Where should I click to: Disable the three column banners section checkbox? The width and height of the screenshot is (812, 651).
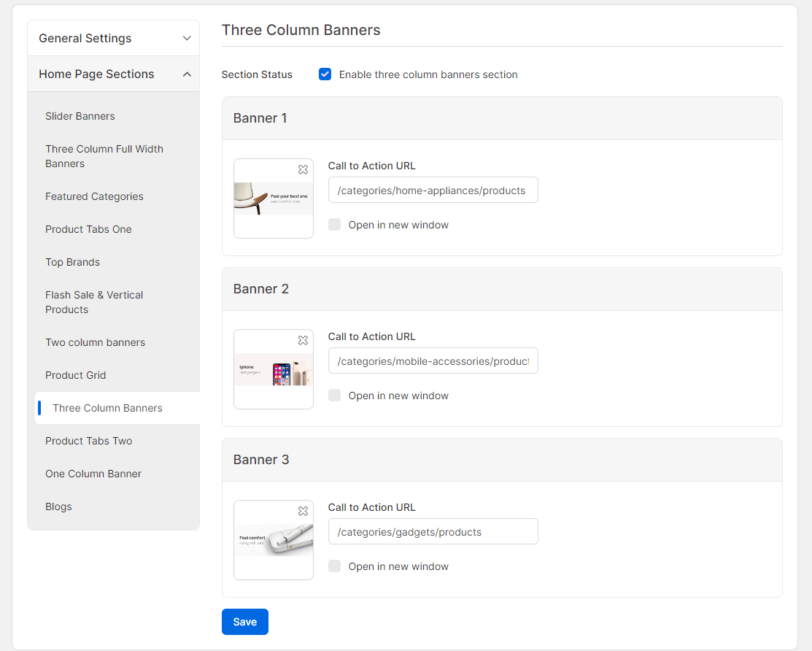pyautogui.click(x=325, y=74)
